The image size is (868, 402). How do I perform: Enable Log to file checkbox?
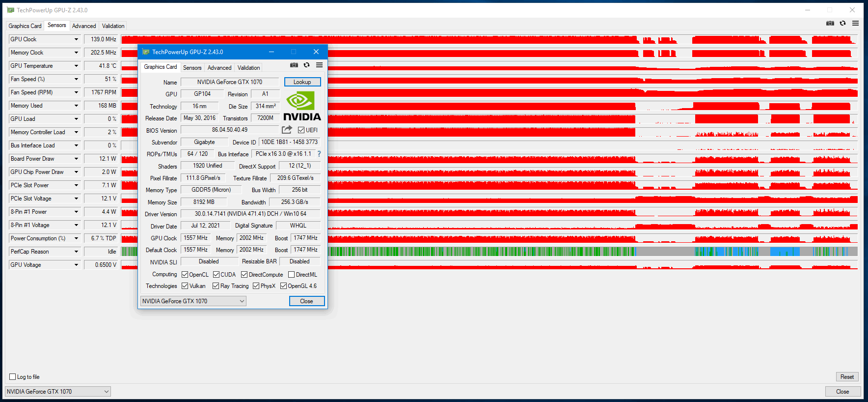(x=13, y=377)
